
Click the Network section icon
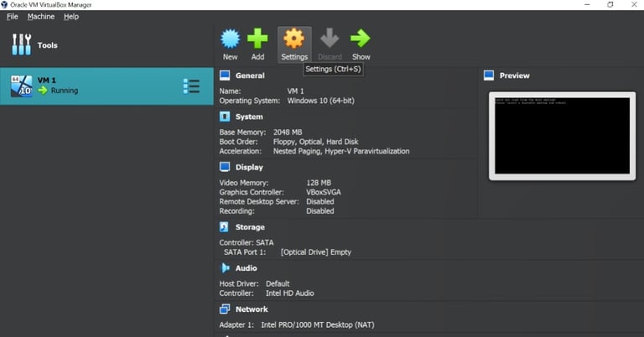coord(226,309)
